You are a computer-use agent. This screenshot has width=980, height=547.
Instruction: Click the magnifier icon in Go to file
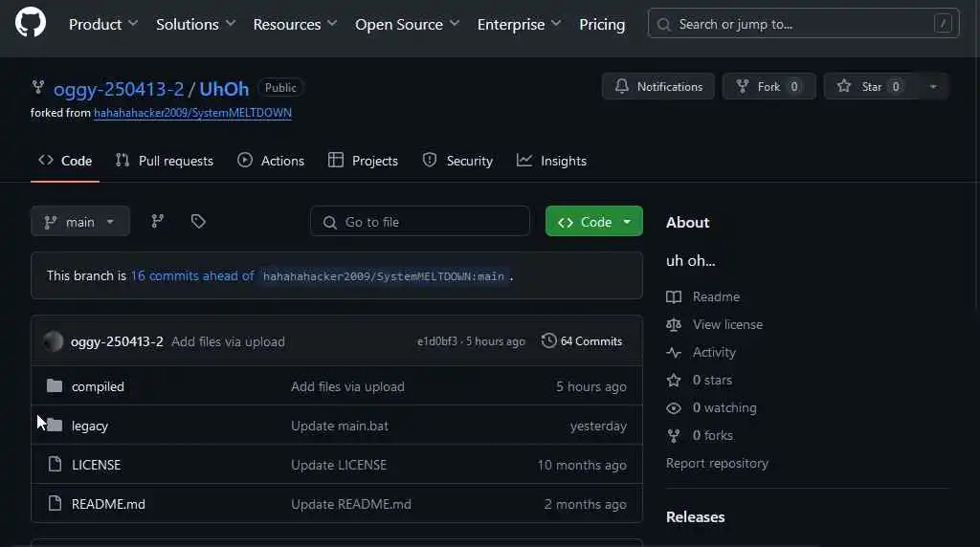(329, 222)
